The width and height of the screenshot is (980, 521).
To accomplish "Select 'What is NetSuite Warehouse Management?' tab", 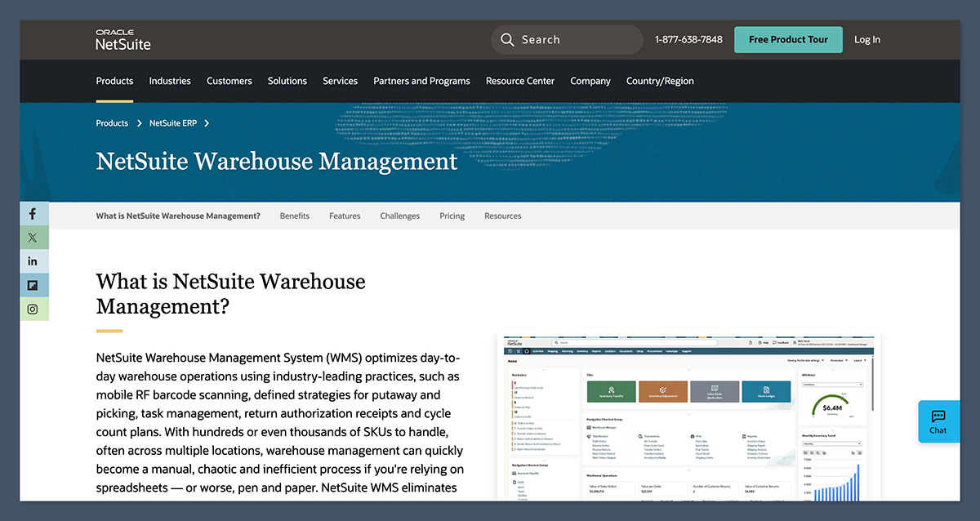I will point(178,216).
